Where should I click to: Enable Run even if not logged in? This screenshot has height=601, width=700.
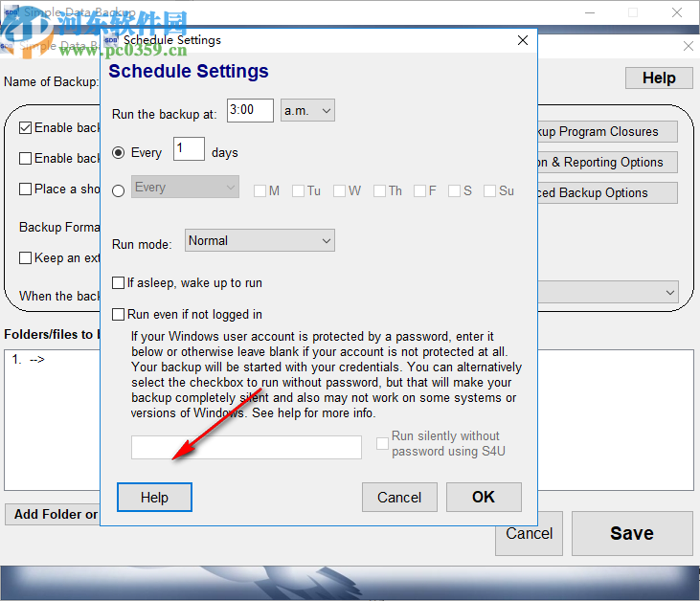pyautogui.click(x=119, y=315)
